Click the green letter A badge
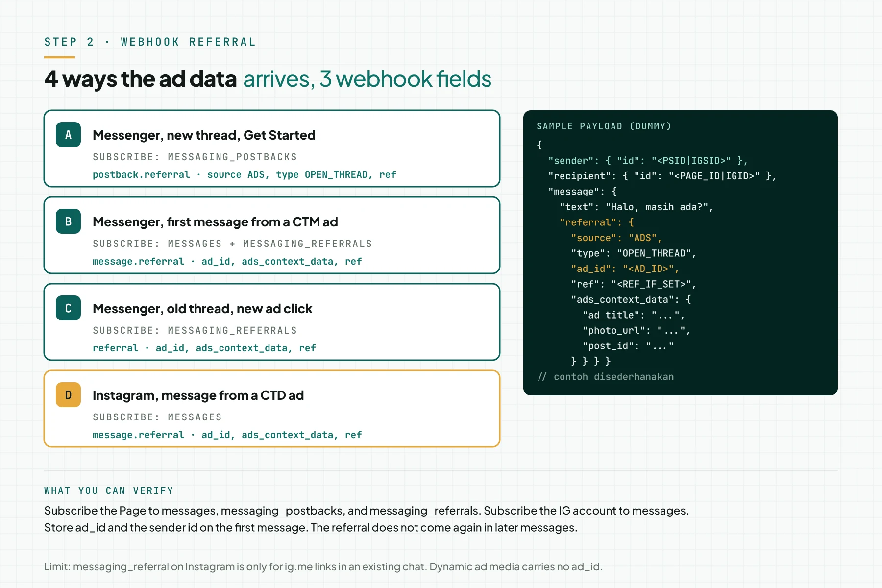The width and height of the screenshot is (882, 588). [x=68, y=135]
